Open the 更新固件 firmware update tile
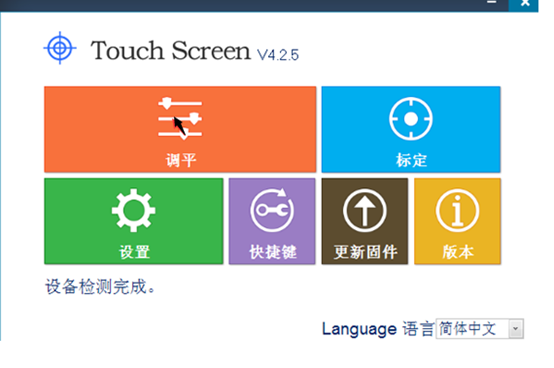This screenshot has width=554, height=368. pos(365,221)
